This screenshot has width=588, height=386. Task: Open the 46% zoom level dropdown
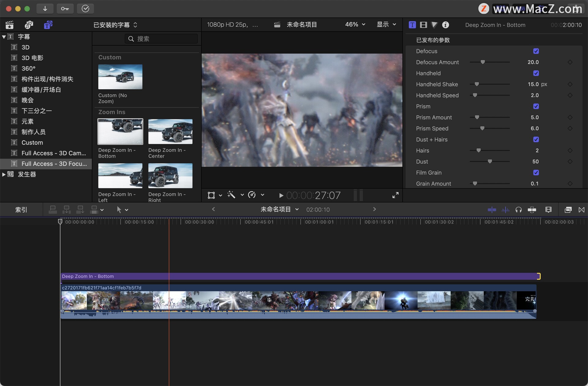tap(355, 25)
